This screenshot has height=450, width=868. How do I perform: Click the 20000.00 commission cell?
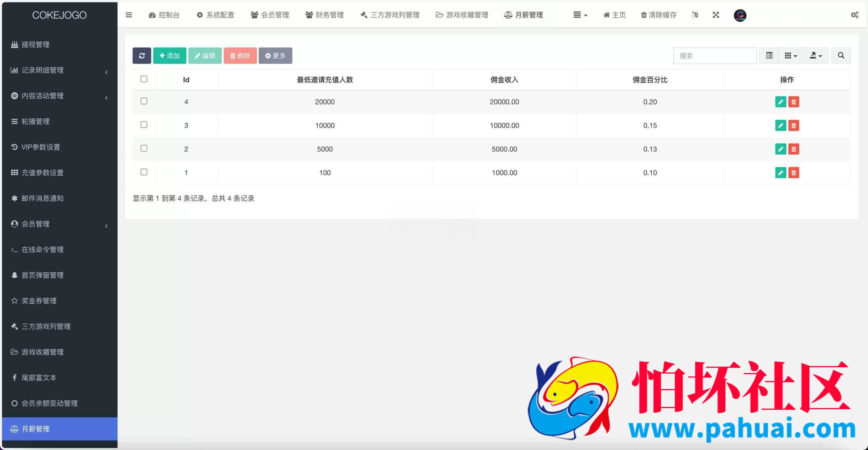point(505,102)
